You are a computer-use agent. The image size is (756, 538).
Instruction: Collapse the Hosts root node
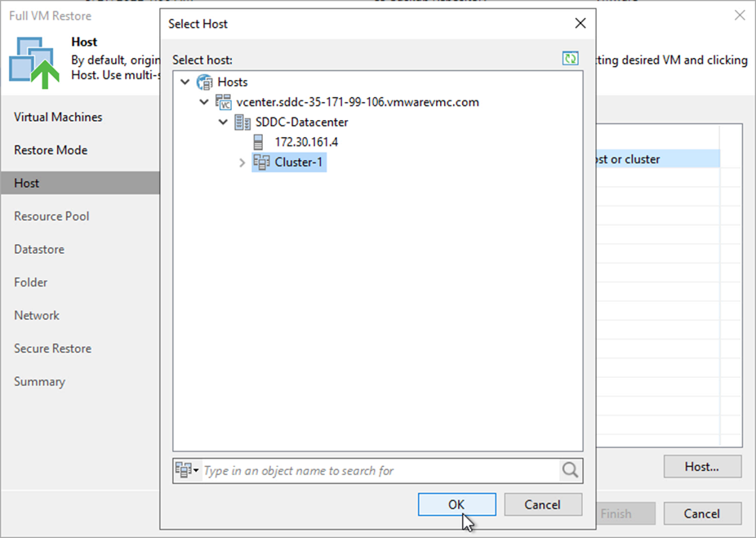(x=185, y=82)
